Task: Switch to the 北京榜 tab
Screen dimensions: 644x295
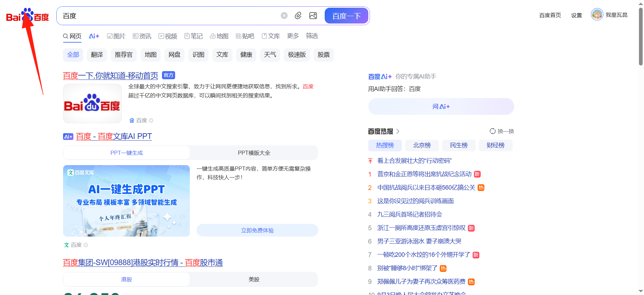Action: point(422,145)
